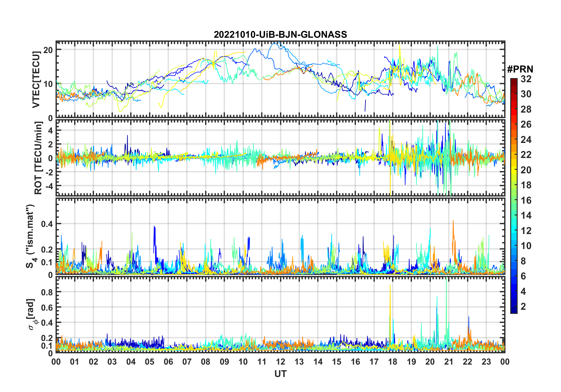Select colorbar tick label 24

click(526, 140)
